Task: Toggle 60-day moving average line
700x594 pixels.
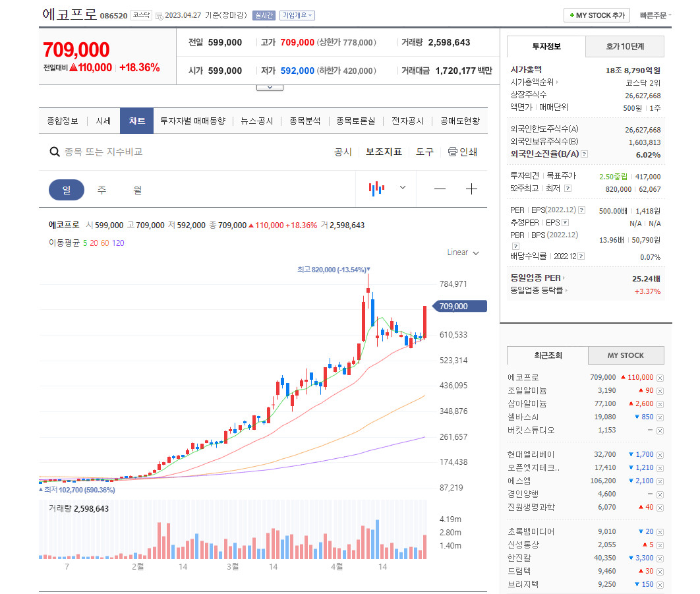Action: tap(105, 243)
